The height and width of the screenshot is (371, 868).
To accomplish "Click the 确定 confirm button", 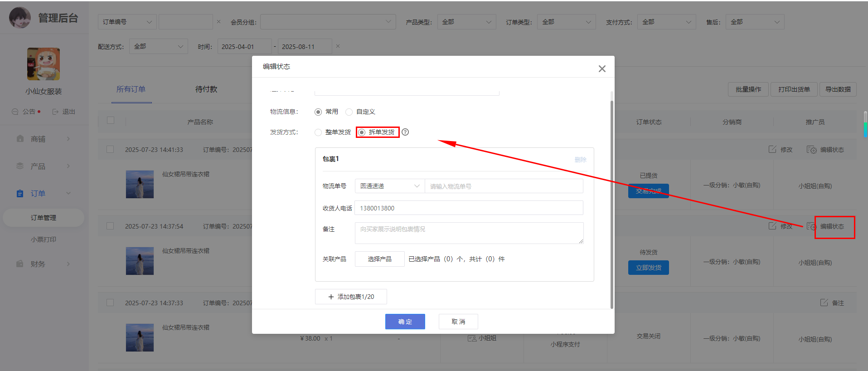I will (x=405, y=322).
